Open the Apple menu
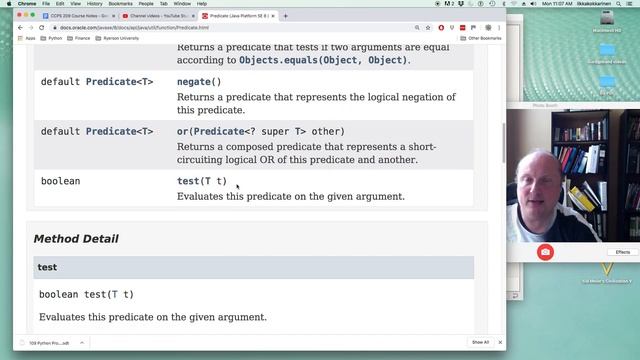 [9, 4]
